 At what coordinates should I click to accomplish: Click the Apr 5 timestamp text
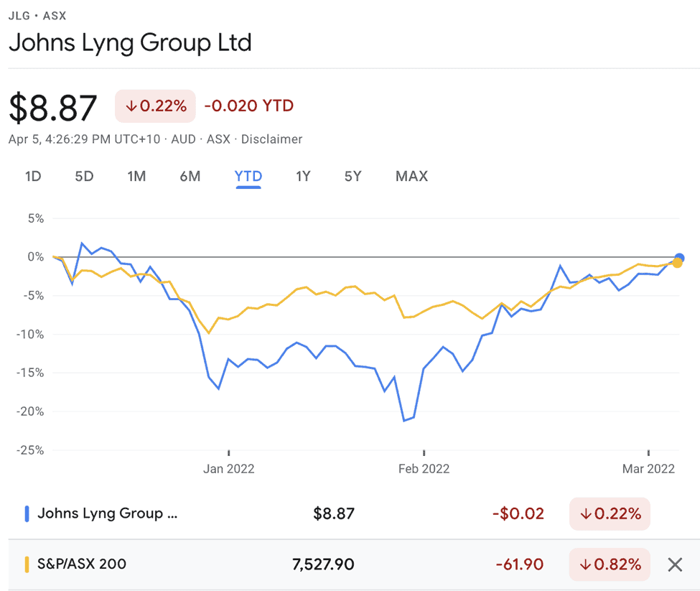tap(84, 139)
